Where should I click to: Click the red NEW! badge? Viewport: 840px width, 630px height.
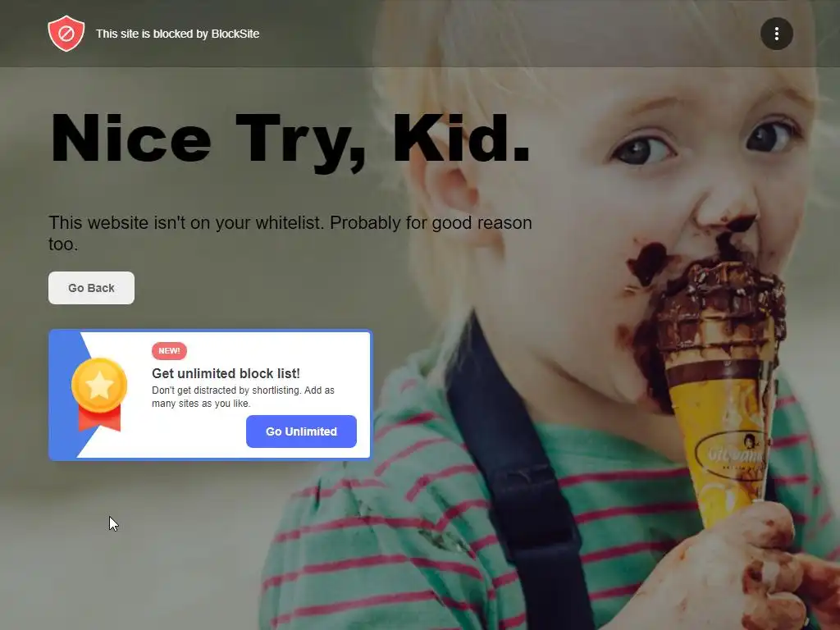pos(169,351)
